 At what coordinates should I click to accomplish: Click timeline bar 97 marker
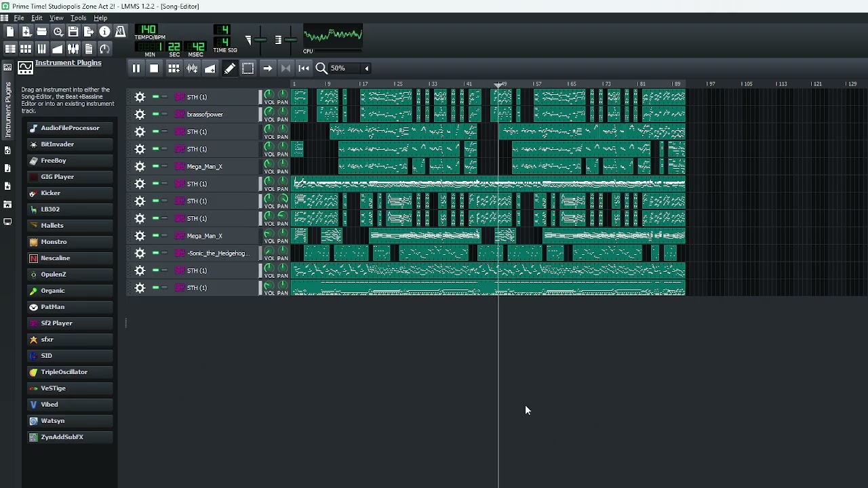click(x=711, y=84)
